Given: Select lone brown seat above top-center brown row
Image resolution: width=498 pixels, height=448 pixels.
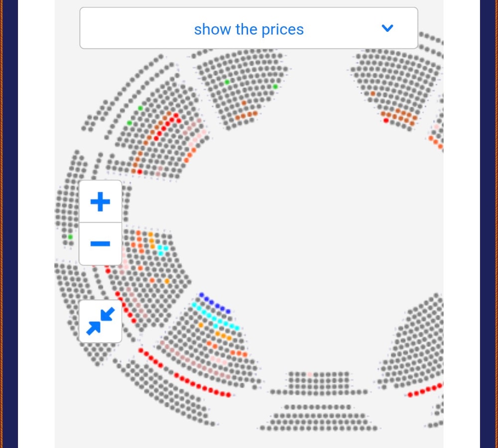Looking at the screenshot, I should tap(244, 103).
